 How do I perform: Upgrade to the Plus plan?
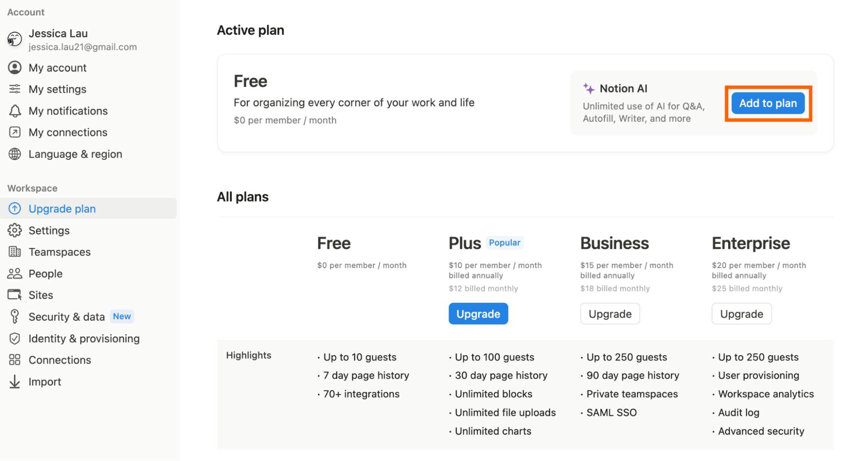[478, 314]
